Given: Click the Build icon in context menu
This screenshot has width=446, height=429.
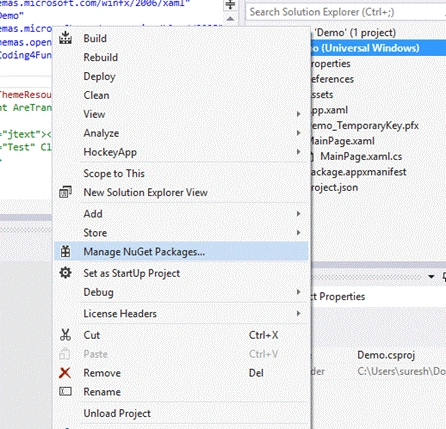Looking at the screenshot, I should click(65, 38).
